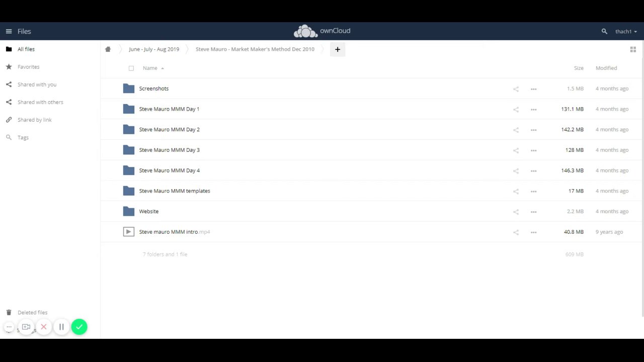The image size is (644, 362).
Task: Go to home folder breadcrumb icon
Action: 108,49
